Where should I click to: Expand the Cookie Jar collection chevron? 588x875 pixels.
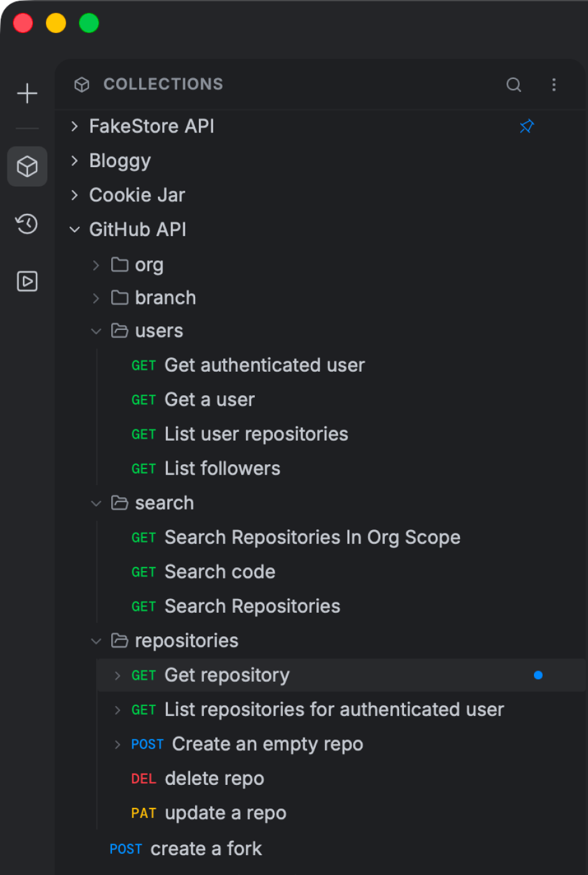(75, 195)
